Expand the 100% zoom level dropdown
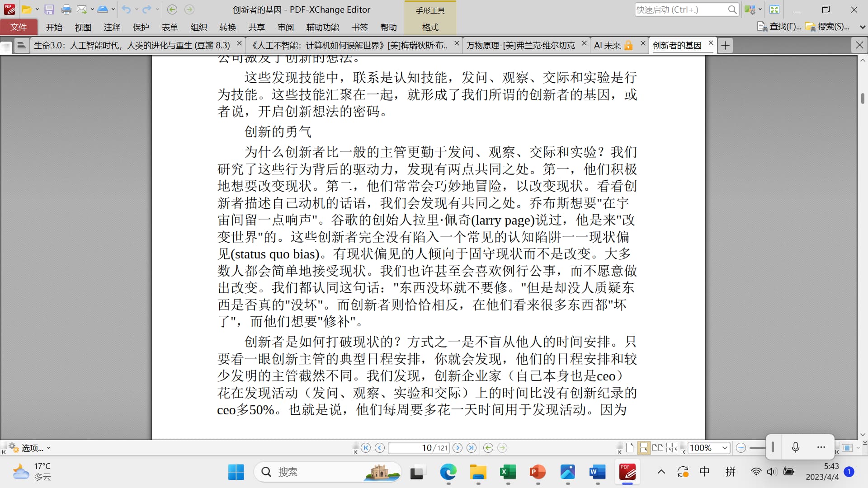This screenshot has height=488, width=868. tap(725, 448)
